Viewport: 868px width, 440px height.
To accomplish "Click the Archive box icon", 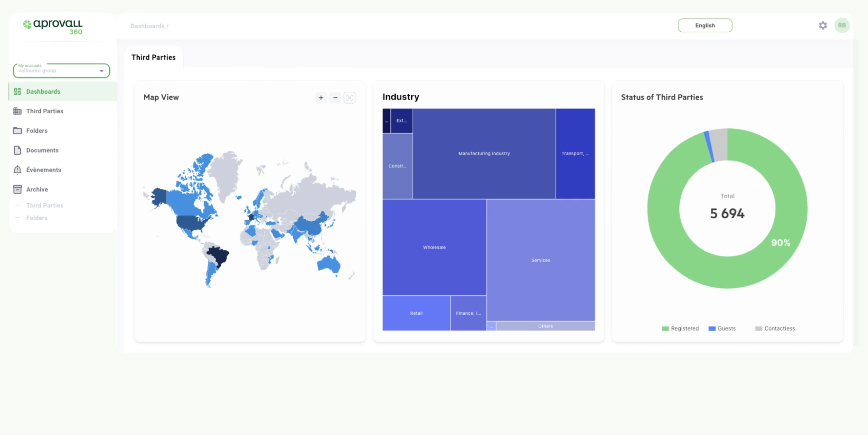I will pos(17,189).
